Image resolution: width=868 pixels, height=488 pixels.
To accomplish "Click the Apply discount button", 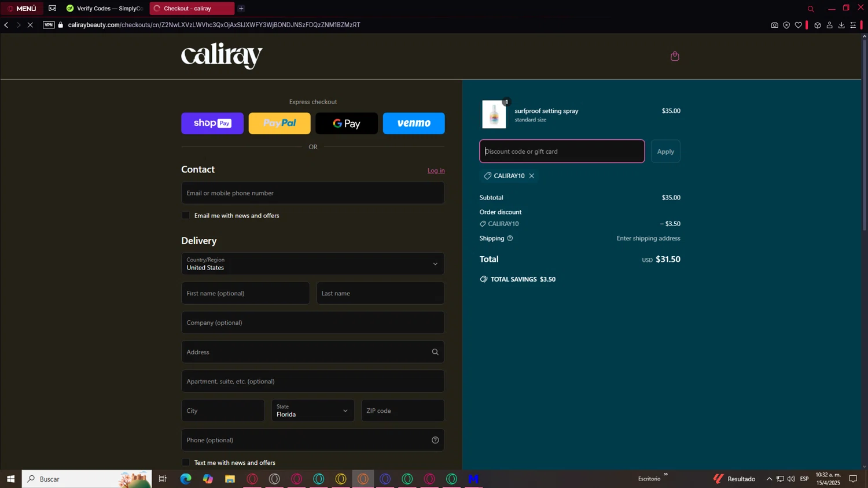I will click(665, 151).
